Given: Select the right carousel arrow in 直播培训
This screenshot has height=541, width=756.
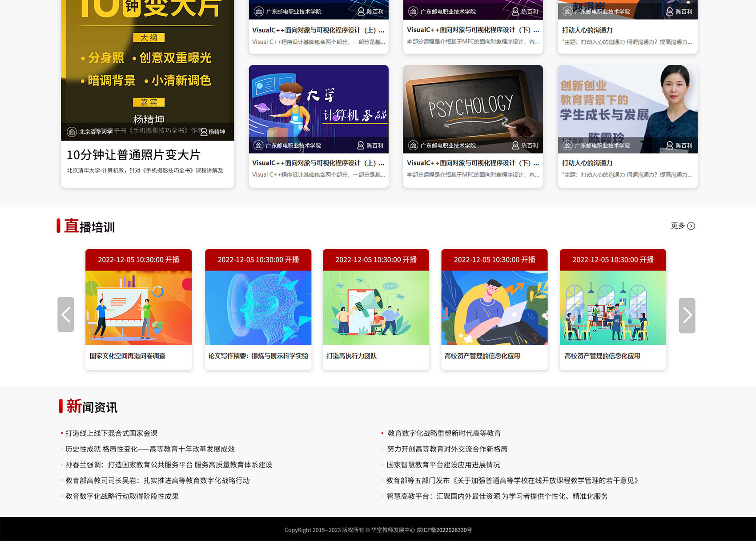Looking at the screenshot, I should (x=687, y=315).
